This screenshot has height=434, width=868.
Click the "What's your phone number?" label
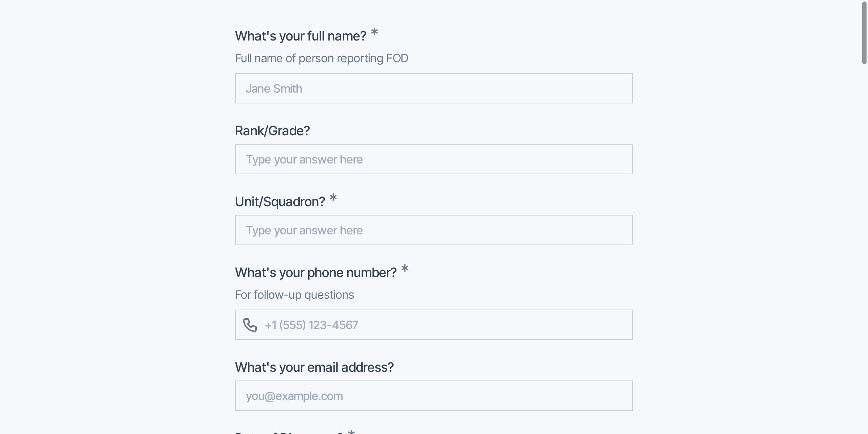[x=316, y=273]
